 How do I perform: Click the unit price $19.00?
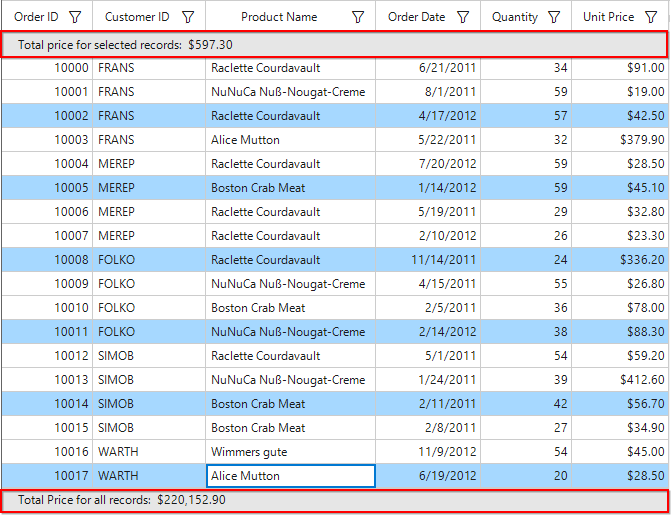[x=620, y=92]
